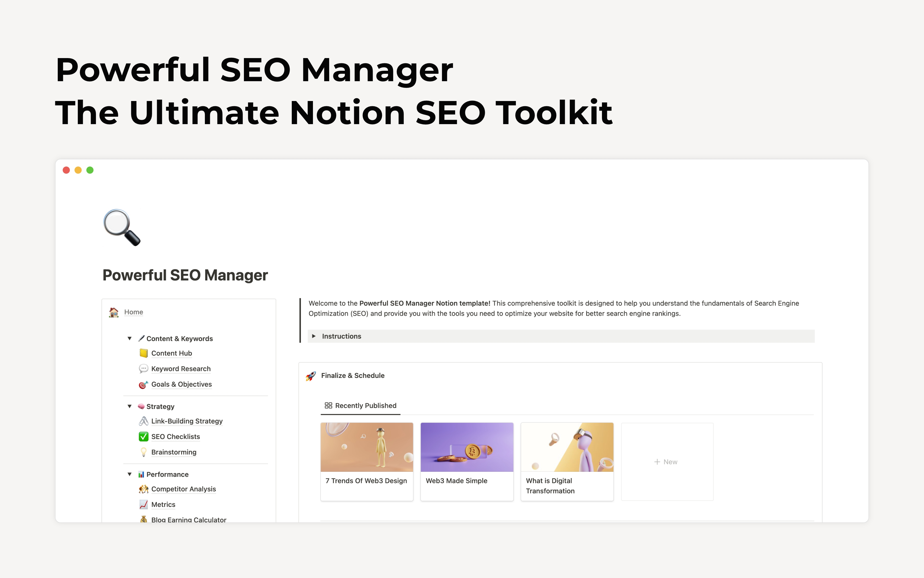Click the magnifying glass page icon

(122, 227)
